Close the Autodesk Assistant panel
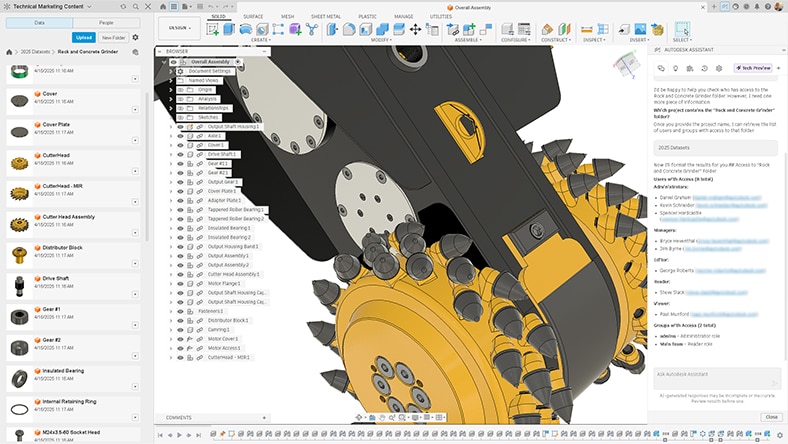Image resolution: width=788 pixels, height=444 pixels. tap(771, 417)
